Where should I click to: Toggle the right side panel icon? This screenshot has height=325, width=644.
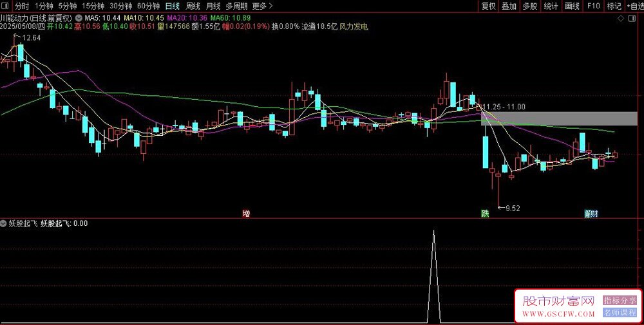(630, 19)
